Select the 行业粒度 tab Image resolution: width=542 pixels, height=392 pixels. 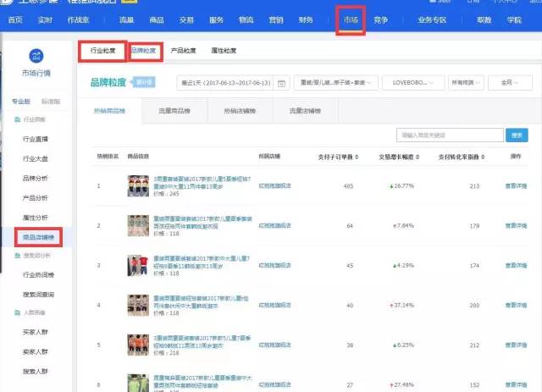[x=103, y=51]
